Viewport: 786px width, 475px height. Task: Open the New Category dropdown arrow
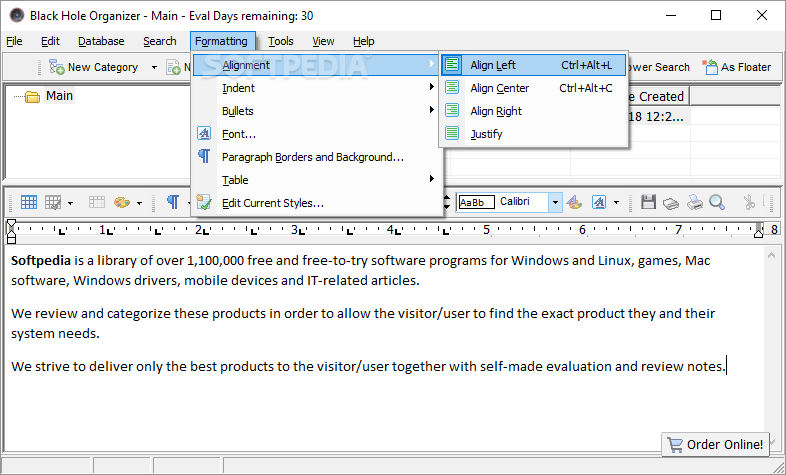pos(154,68)
